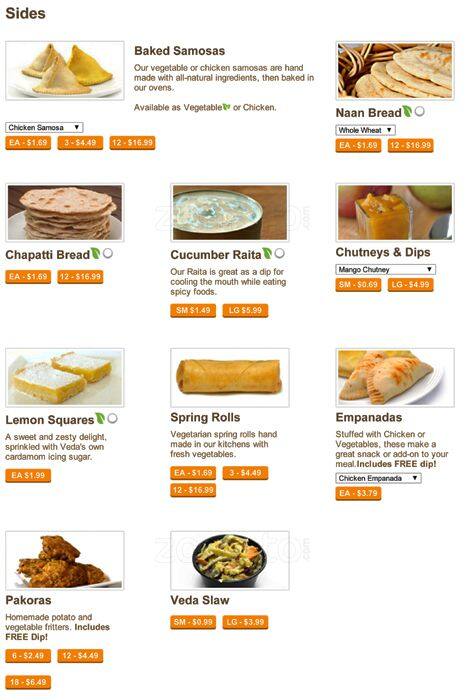Order Lemon Squares EA $1.99
Screen dimensions: 466x700
click(28, 475)
